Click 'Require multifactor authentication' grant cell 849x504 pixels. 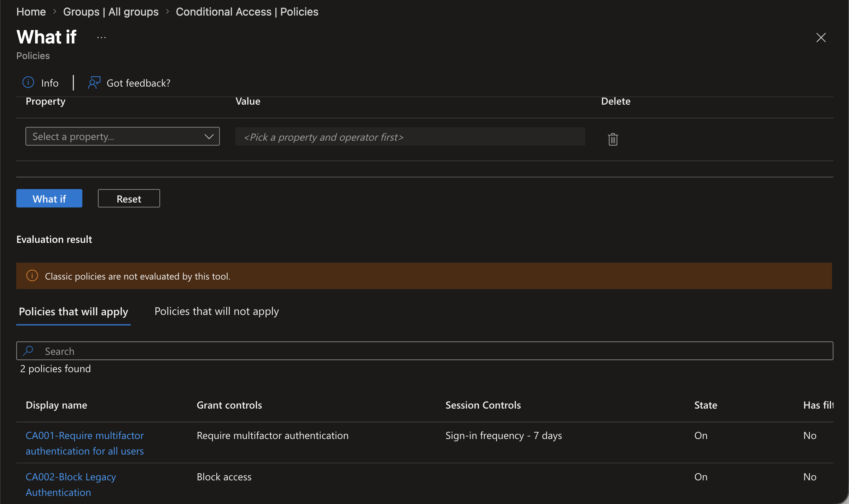click(x=273, y=435)
